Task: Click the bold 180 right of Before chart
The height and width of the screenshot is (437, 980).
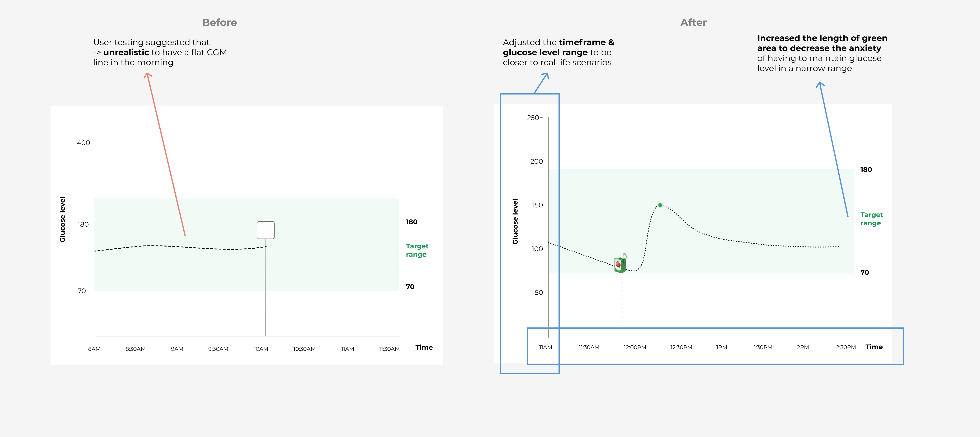Action: click(411, 222)
